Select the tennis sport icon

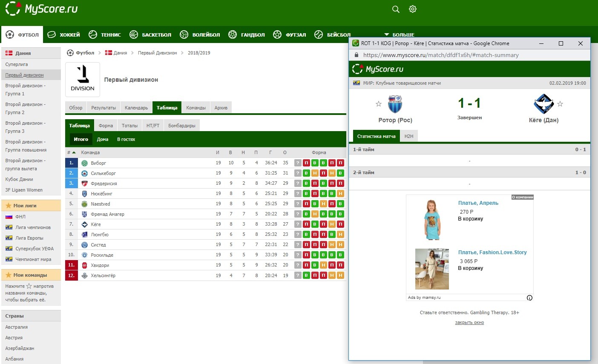tap(93, 35)
